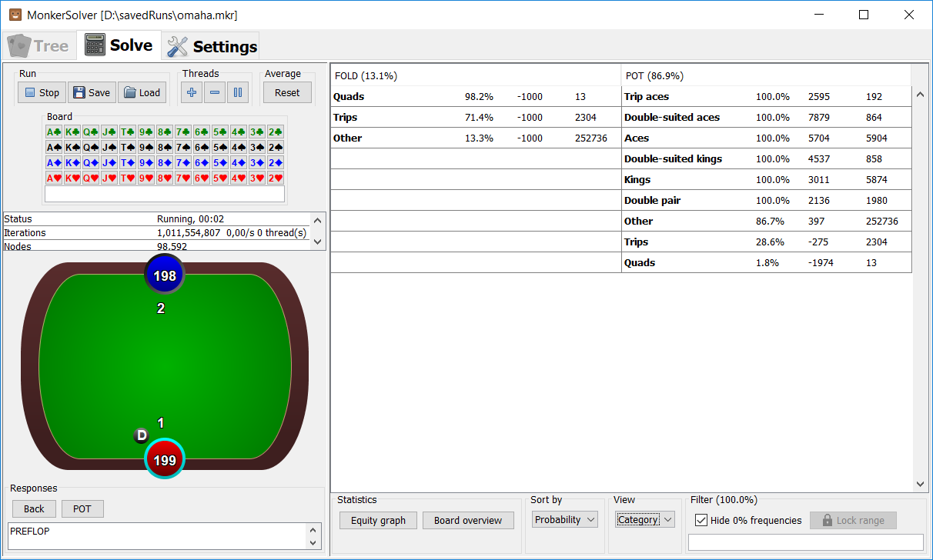Select the two of diamonds board card
This screenshot has width=933, height=560.
pos(276,162)
